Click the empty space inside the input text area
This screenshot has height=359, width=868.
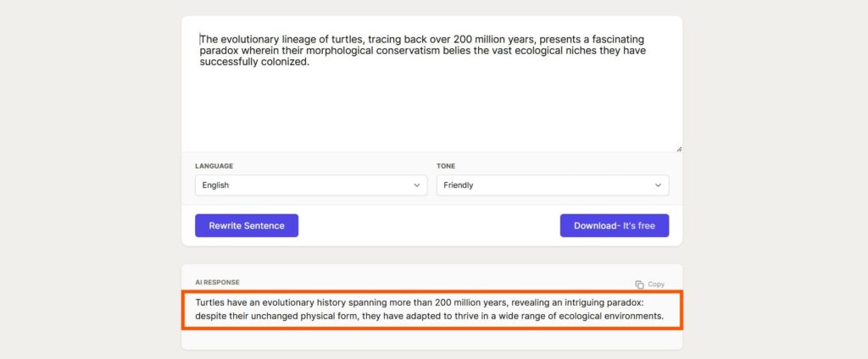431,108
